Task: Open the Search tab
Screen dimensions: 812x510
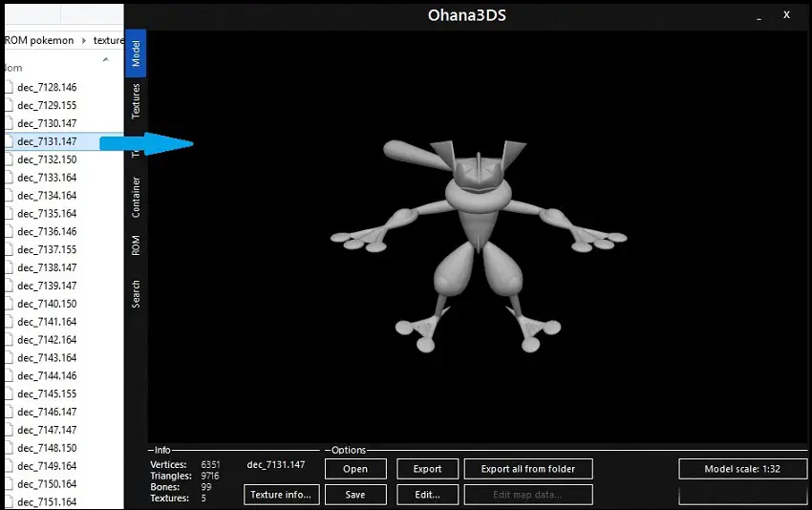Action: coord(136,294)
